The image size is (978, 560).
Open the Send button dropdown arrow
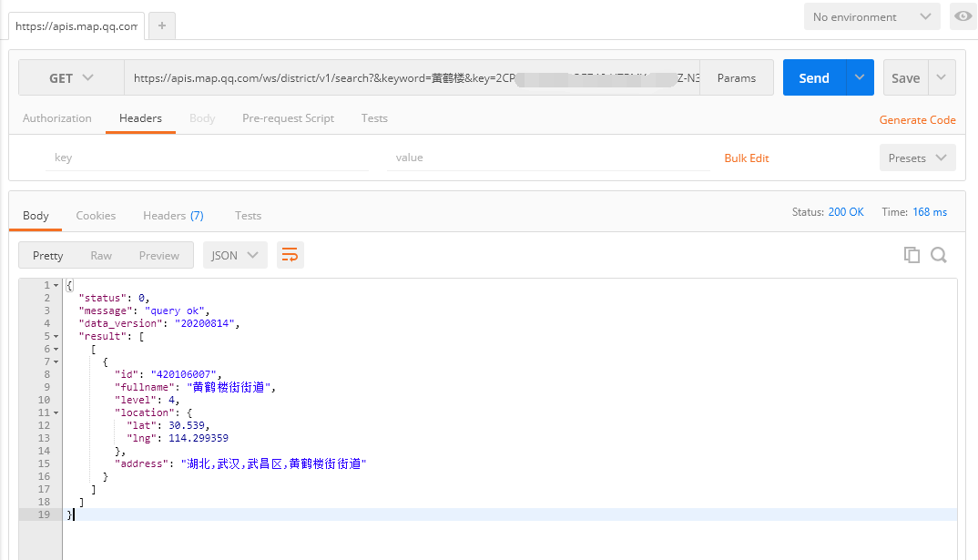860,78
